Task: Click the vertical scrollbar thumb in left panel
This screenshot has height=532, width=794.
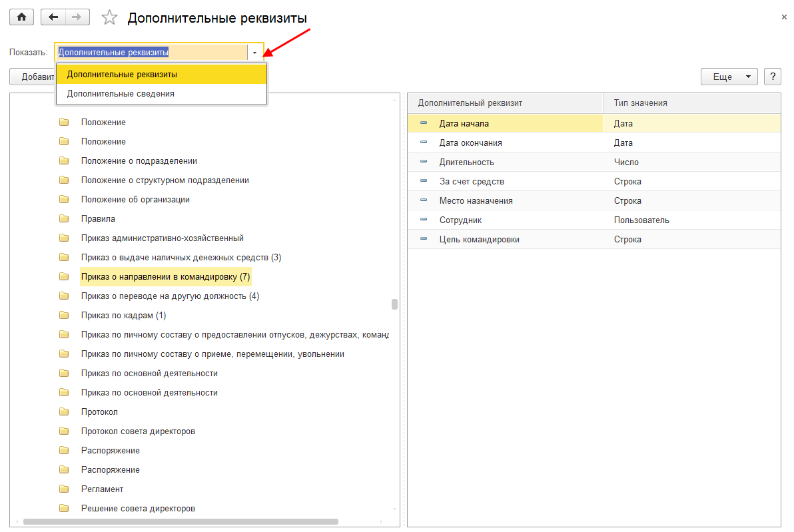Action: (394, 304)
